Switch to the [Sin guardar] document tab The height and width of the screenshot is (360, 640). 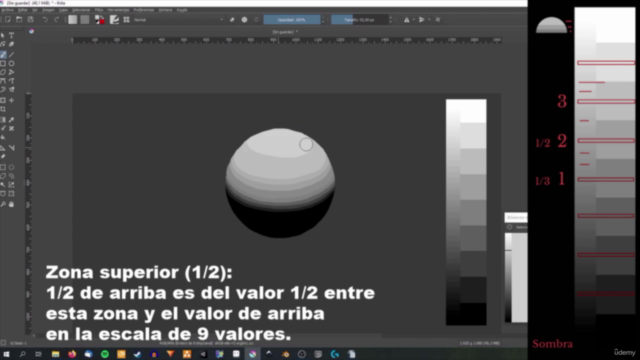click(x=285, y=32)
